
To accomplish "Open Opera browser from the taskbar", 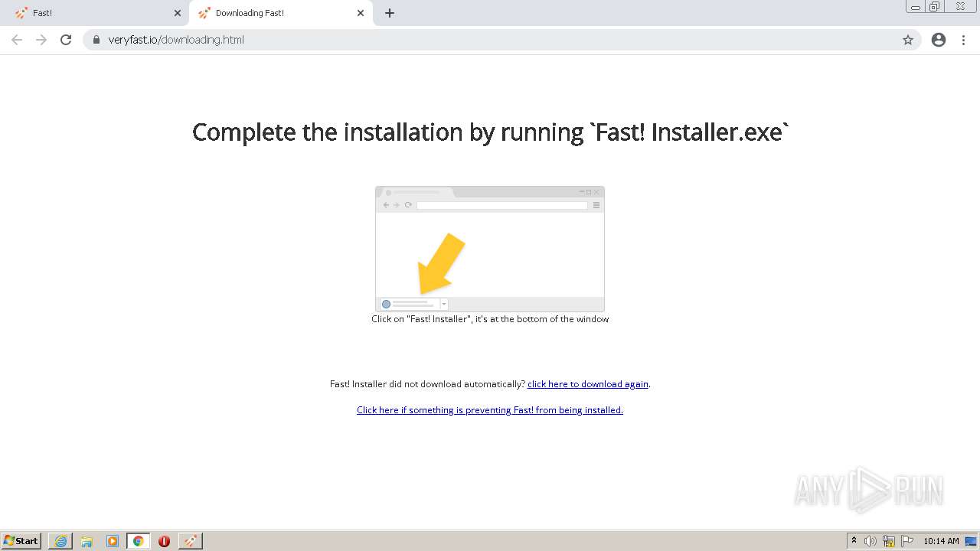I will [x=164, y=541].
